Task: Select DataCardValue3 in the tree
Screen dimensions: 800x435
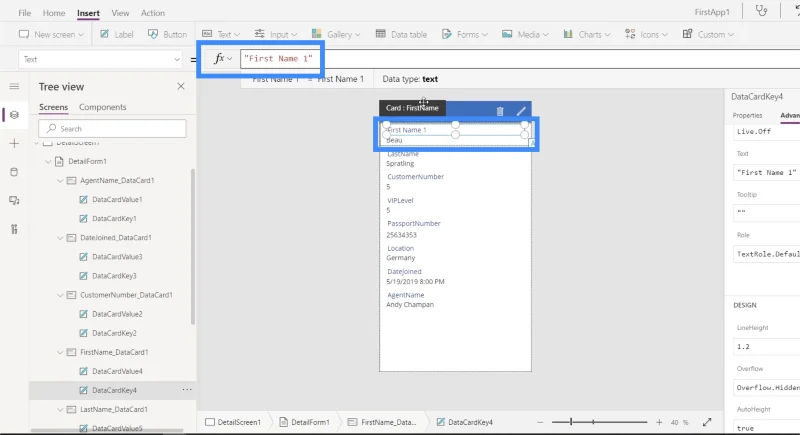Action: coord(117,257)
